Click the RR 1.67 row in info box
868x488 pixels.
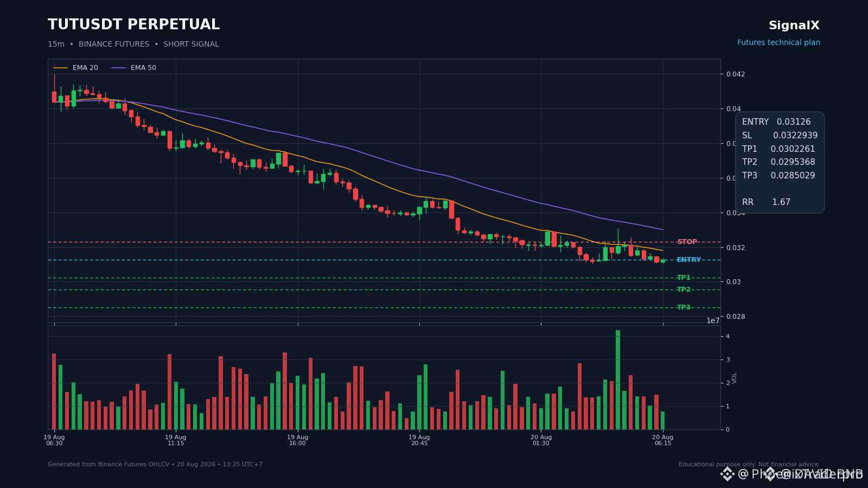(x=766, y=202)
